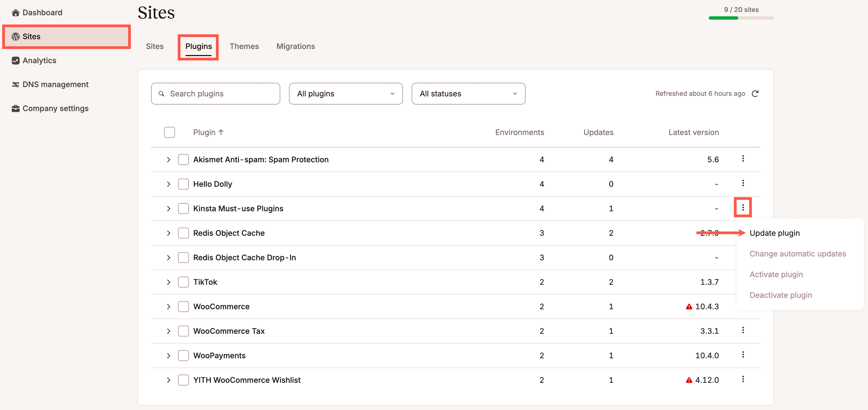
Task: Click the Search plugins field
Action: pos(215,94)
